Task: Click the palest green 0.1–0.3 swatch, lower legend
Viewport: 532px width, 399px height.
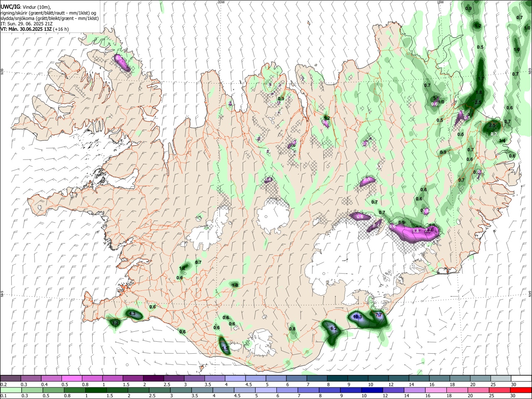Action: (11, 390)
